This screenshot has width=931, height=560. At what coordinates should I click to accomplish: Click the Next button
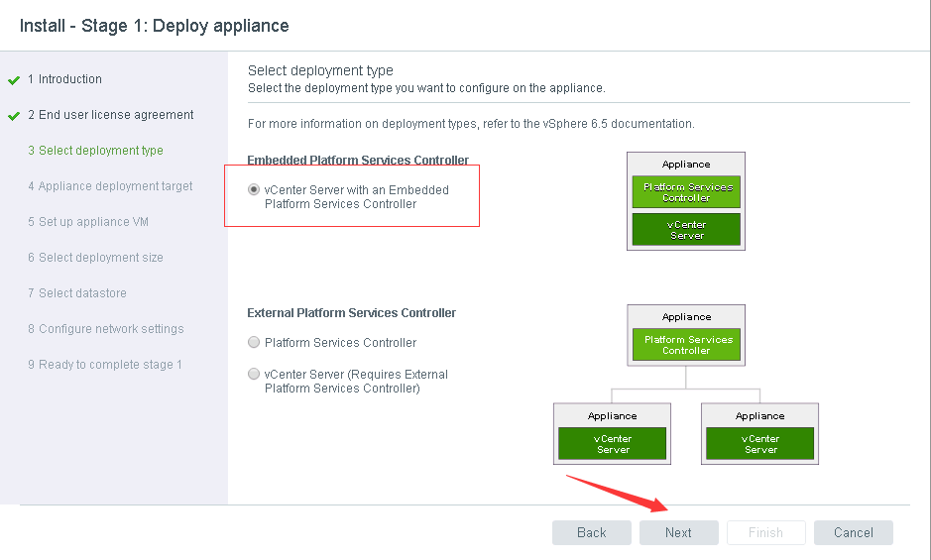click(678, 532)
